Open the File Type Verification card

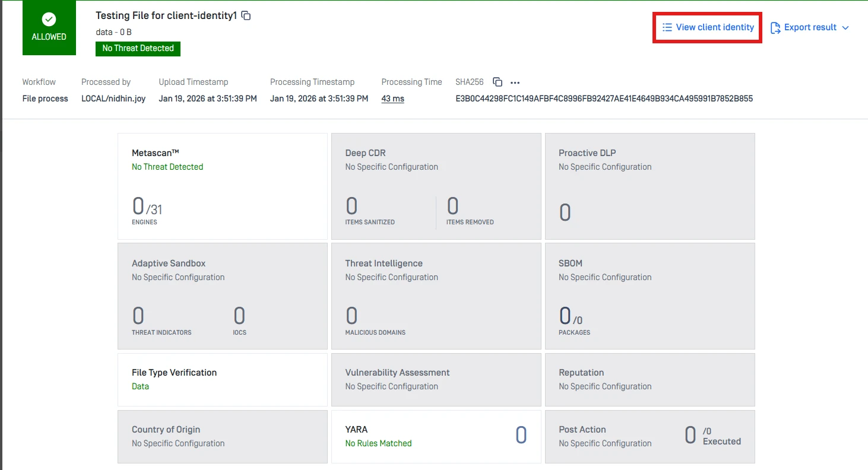tap(222, 380)
